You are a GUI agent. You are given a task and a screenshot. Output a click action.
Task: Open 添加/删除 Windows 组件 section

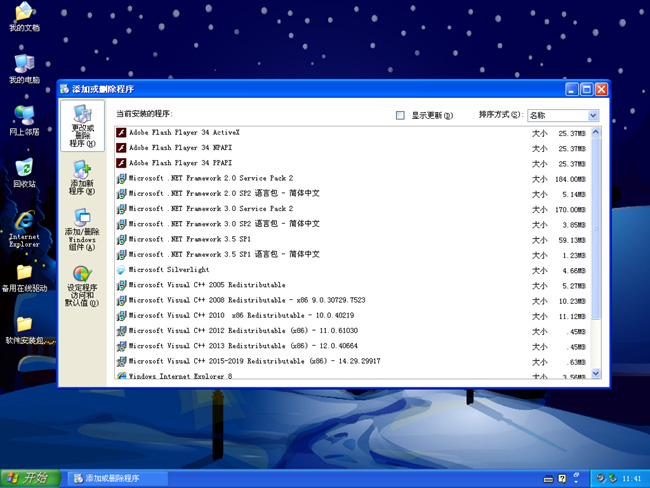pos(82,229)
